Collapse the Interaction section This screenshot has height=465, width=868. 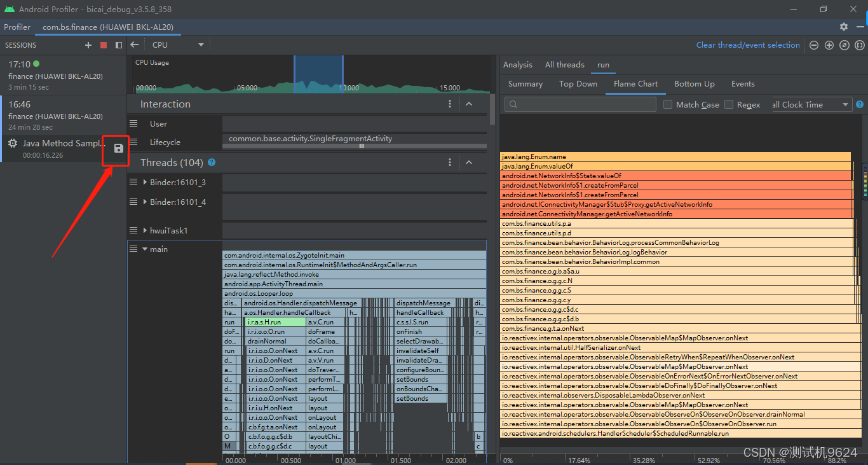[x=469, y=104]
